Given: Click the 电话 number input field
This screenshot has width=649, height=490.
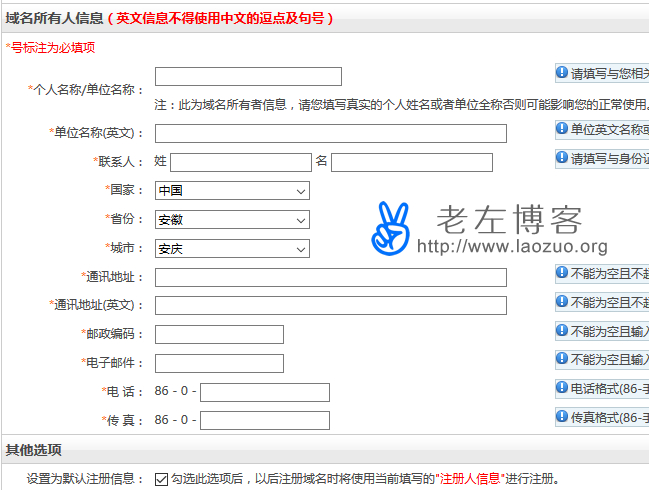Looking at the screenshot, I should tap(264, 392).
